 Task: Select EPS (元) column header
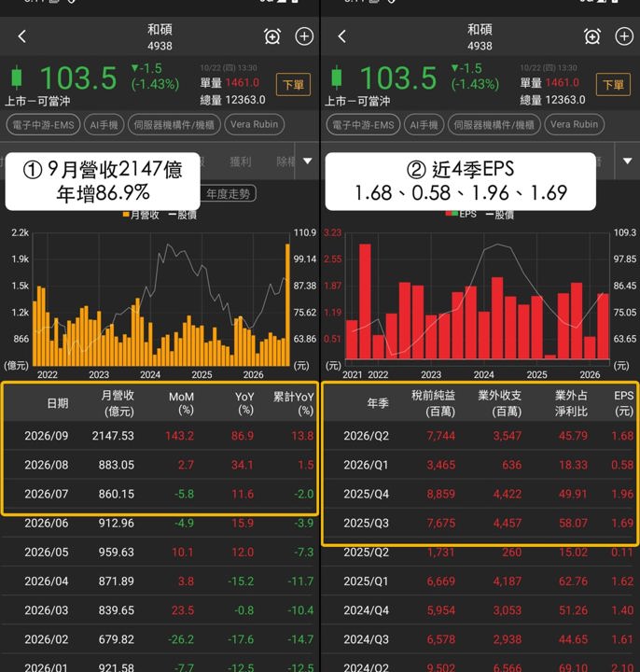pyautogui.click(x=624, y=403)
